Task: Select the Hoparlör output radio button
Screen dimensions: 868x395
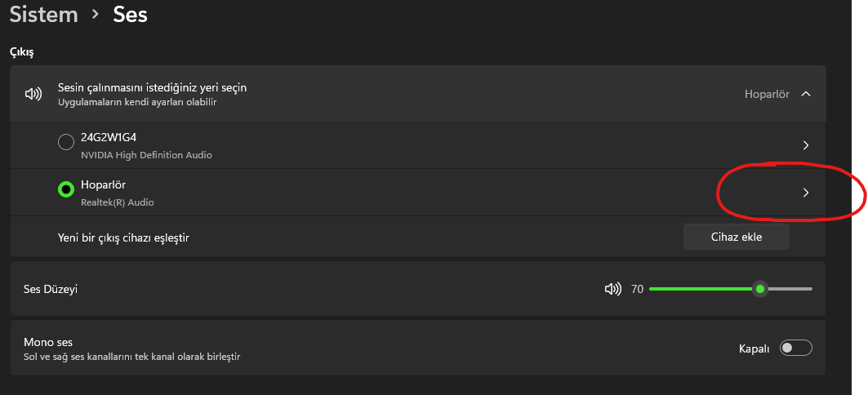Action: [x=66, y=189]
